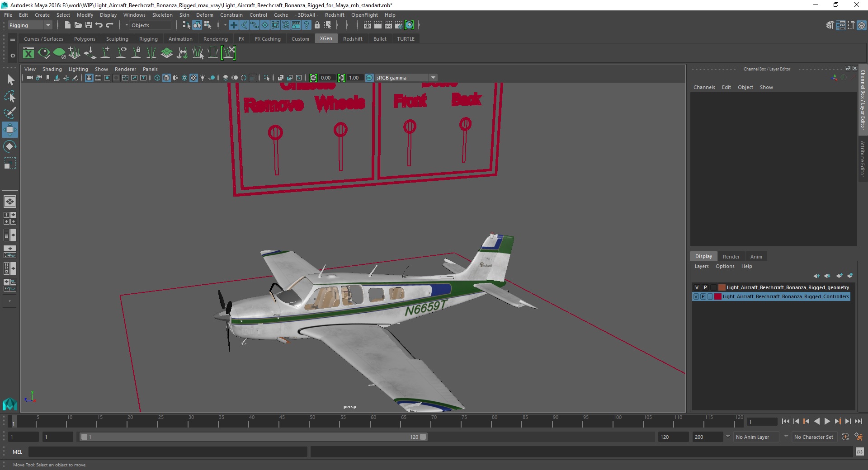Click the range slider bar handle at 120
Screen dimensions: 868x470
tap(423, 437)
